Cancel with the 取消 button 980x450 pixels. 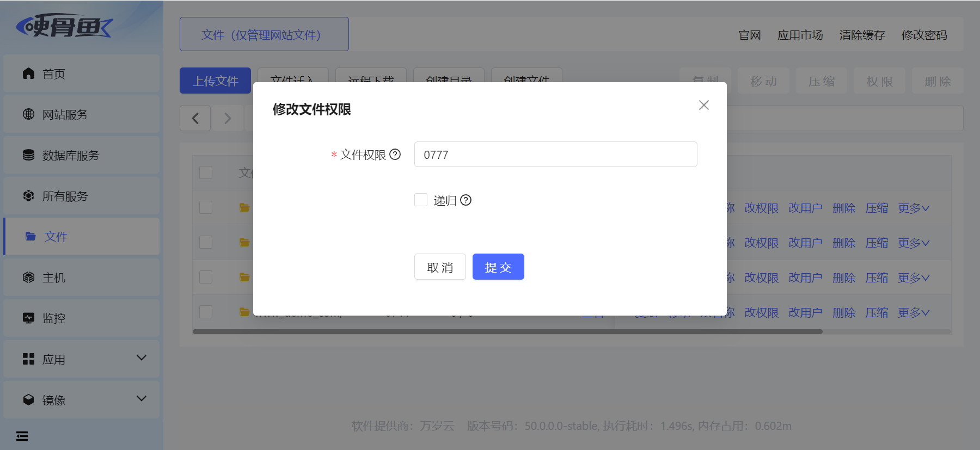pyautogui.click(x=440, y=267)
